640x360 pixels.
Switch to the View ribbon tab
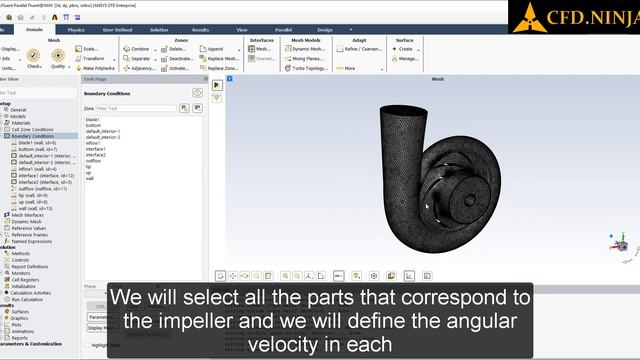click(242, 30)
